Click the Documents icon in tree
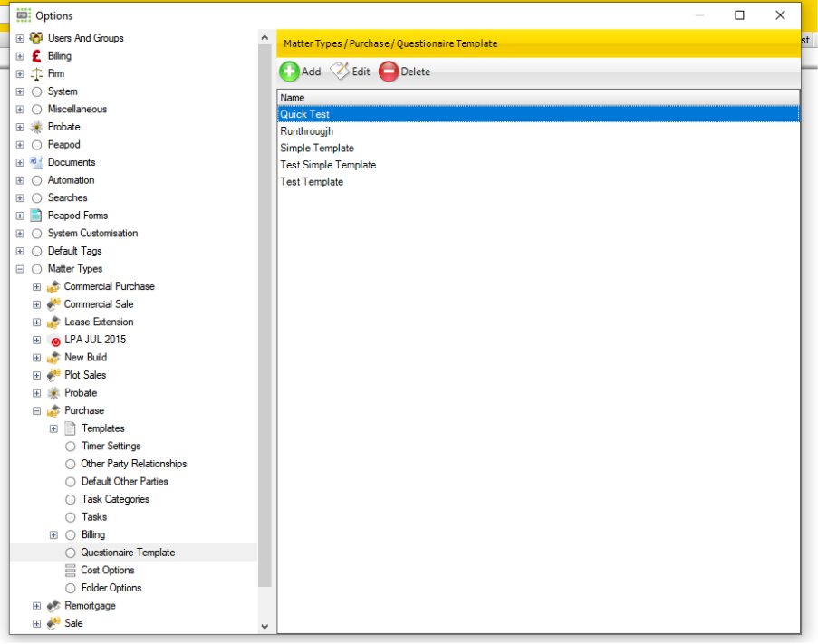The width and height of the screenshot is (818, 644). [x=36, y=162]
